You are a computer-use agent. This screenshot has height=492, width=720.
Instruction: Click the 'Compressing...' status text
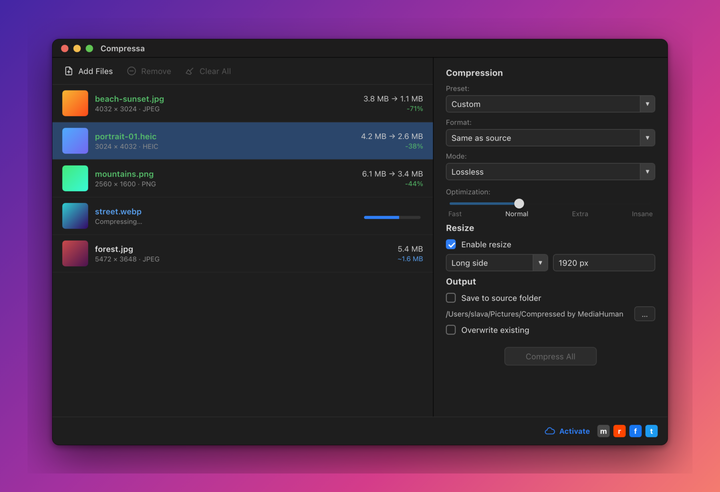[118, 222]
